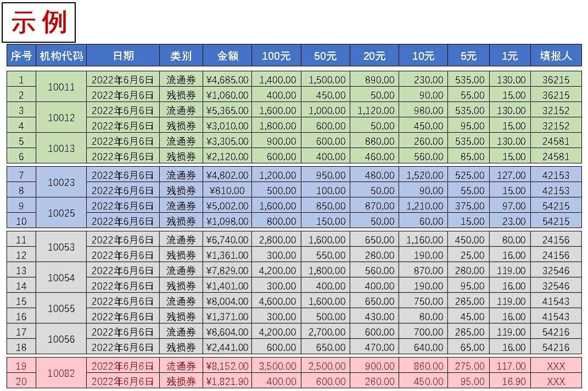The width and height of the screenshot is (588, 391).
Task: Click the red amount cell ¥8,152.00
Action: coord(228,366)
